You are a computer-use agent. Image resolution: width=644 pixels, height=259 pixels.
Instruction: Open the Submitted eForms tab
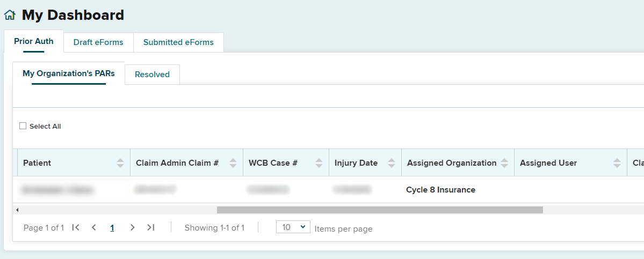178,42
